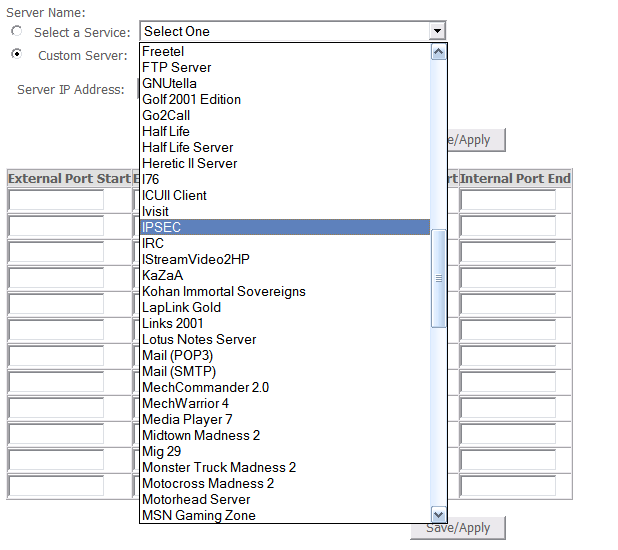Select IStreamVideo2HP option
The width and height of the screenshot is (618, 550).
[x=285, y=259]
